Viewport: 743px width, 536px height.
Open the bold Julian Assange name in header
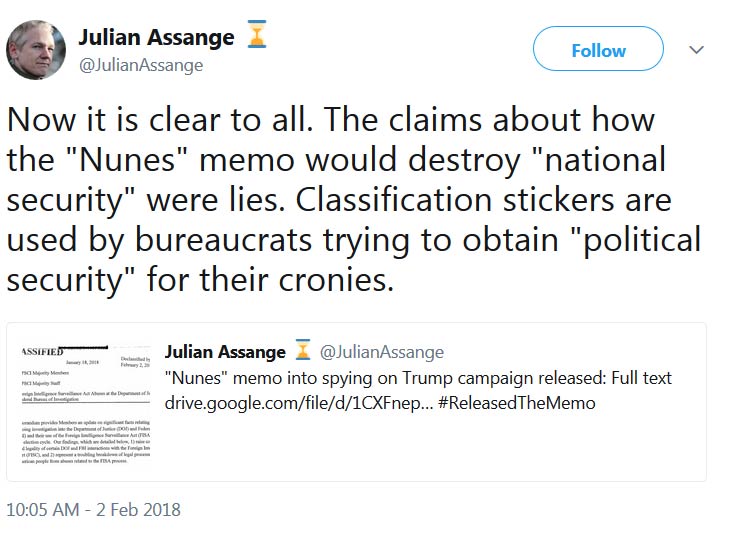156,38
